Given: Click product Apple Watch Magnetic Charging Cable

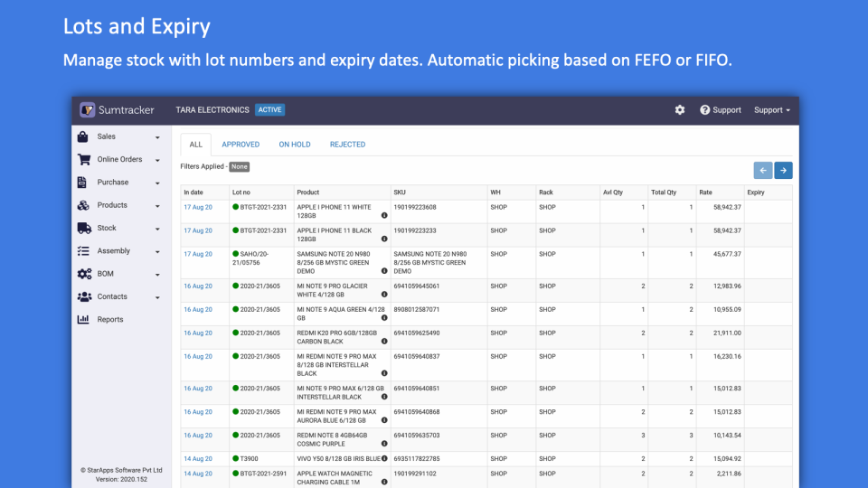Looking at the screenshot, I should [335, 478].
